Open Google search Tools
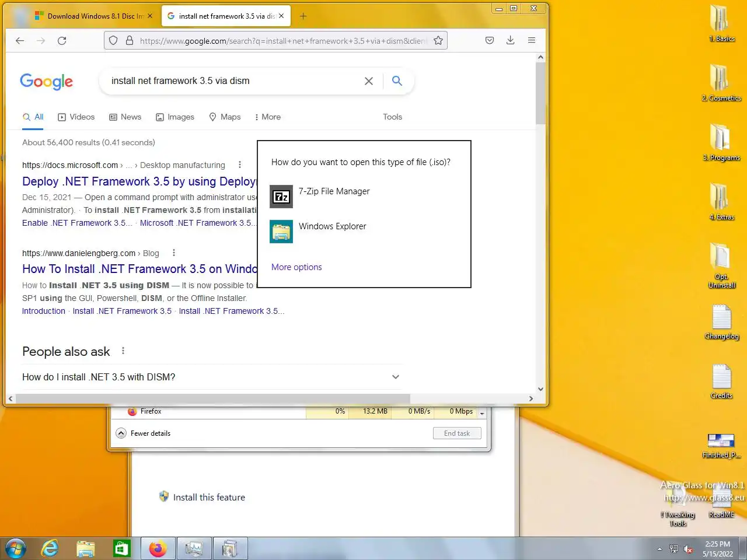The height and width of the screenshot is (560, 747). (392, 117)
